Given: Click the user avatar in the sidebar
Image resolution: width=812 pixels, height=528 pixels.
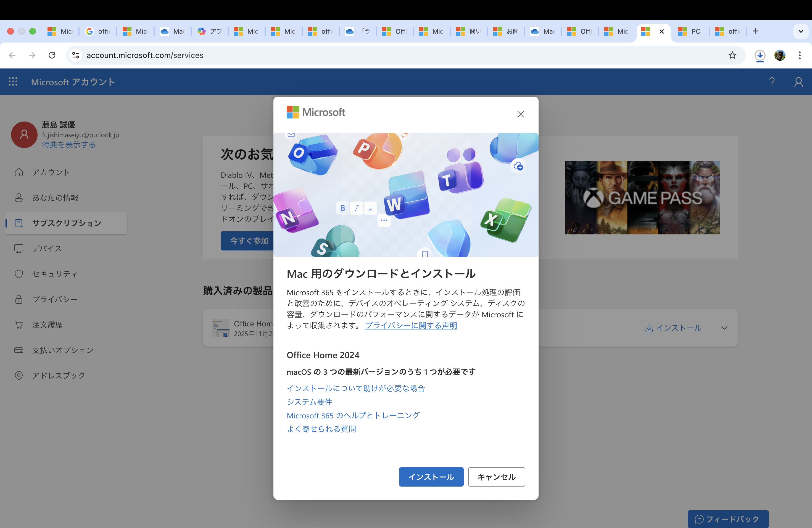Looking at the screenshot, I should 24,135.
